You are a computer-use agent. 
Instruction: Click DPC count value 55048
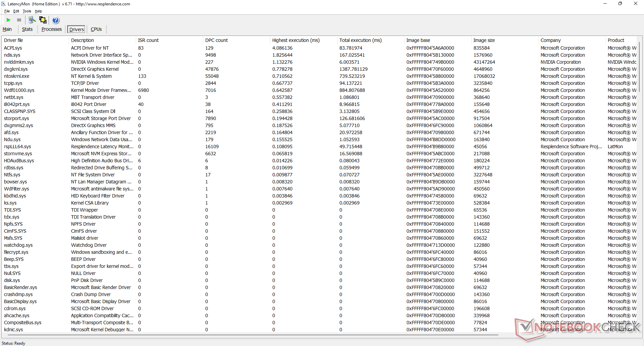[212, 76]
